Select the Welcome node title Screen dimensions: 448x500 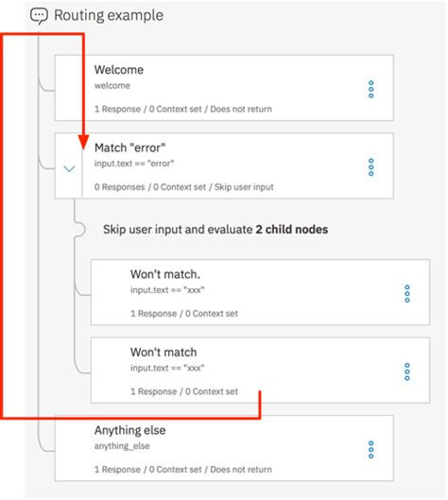[x=119, y=70]
